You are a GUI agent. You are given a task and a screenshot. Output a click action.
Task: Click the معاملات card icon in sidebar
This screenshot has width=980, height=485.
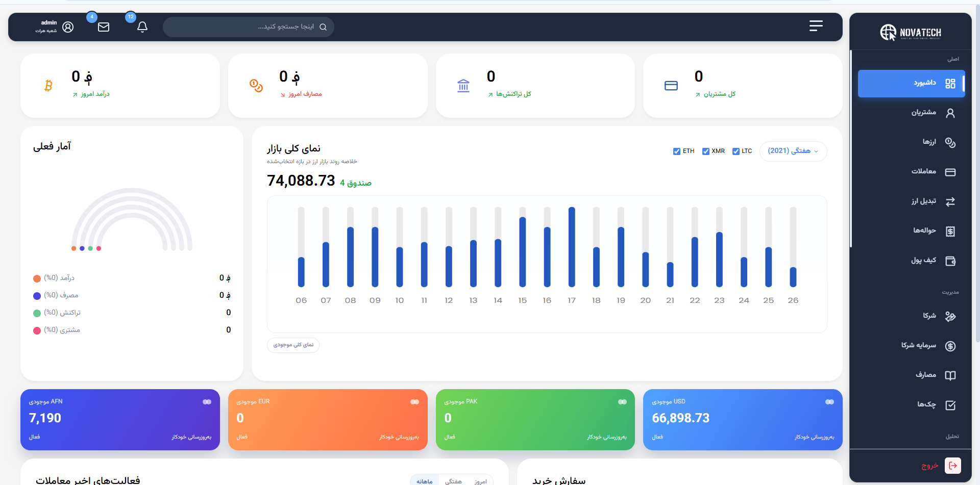(x=950, y=172)
